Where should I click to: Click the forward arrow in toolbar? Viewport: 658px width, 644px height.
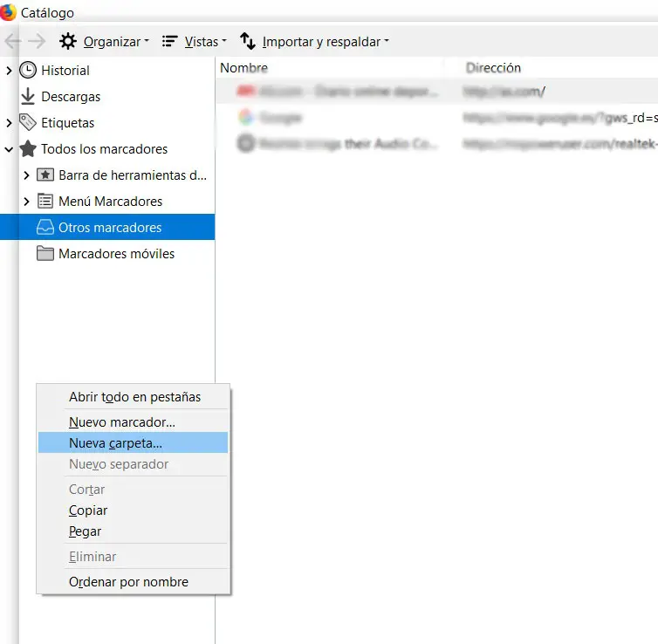tap(37, 41)
